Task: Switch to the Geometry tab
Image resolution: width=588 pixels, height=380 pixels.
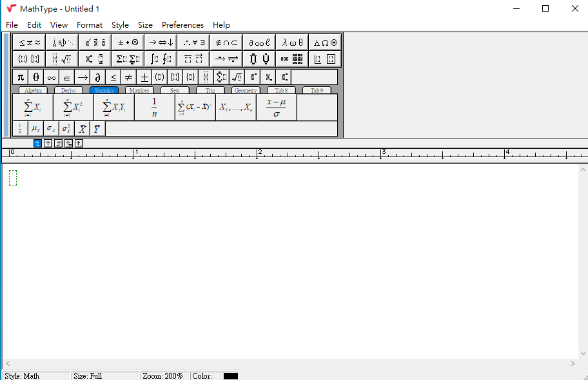Action: (246, 90)
